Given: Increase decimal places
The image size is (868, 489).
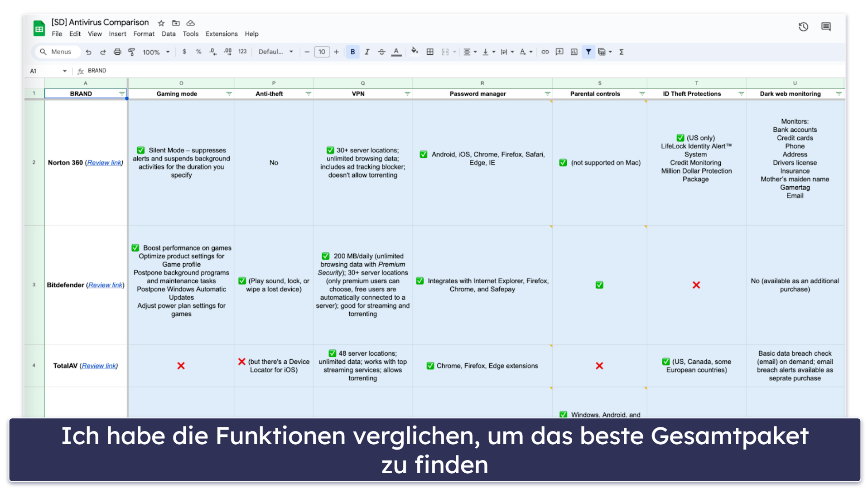Looking at the screenshot, I should click(227, 52).
